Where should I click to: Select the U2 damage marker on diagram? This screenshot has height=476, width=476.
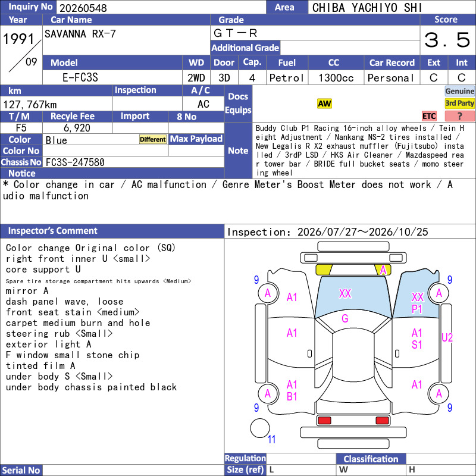[x=447, y=337]
